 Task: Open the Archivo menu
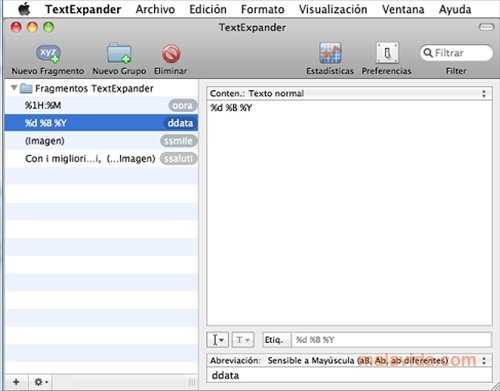(x=155, y=9)
